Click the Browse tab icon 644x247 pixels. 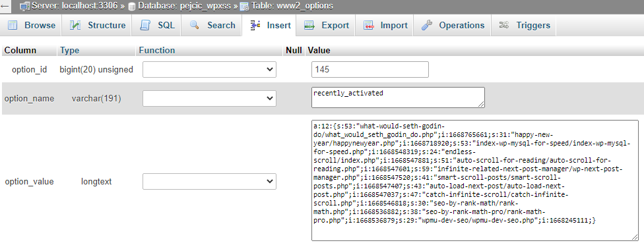[x=13, y=25]
